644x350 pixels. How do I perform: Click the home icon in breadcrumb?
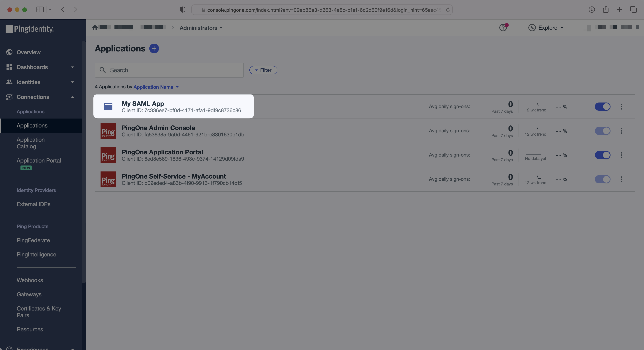[x=95, y=28]
